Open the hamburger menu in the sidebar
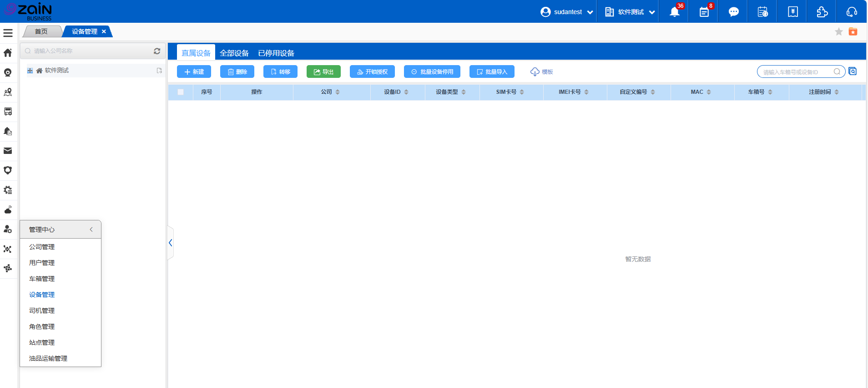 pos(8,33)
